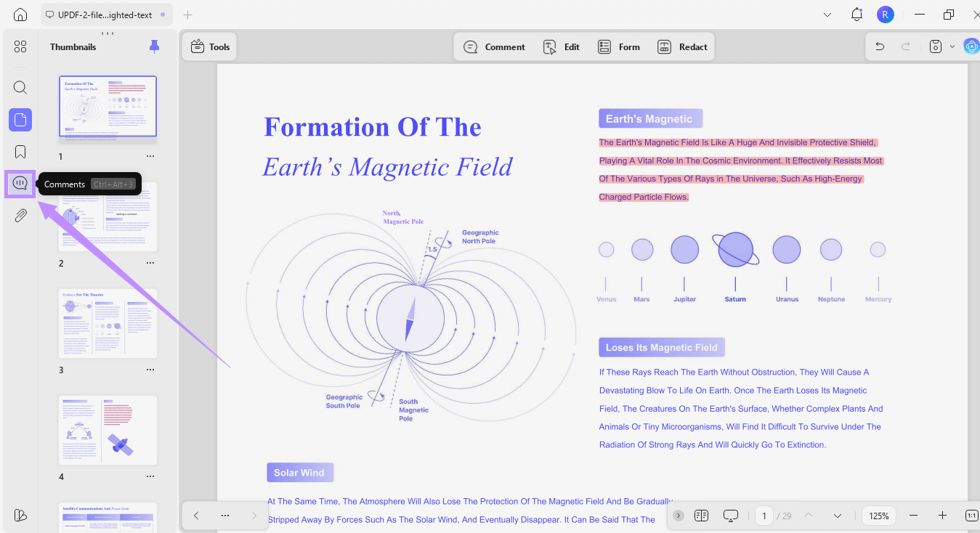This screenshot has width=980, height=533.
Task: Open more options for page 4 thumbnail
Action: click(150, 476)
